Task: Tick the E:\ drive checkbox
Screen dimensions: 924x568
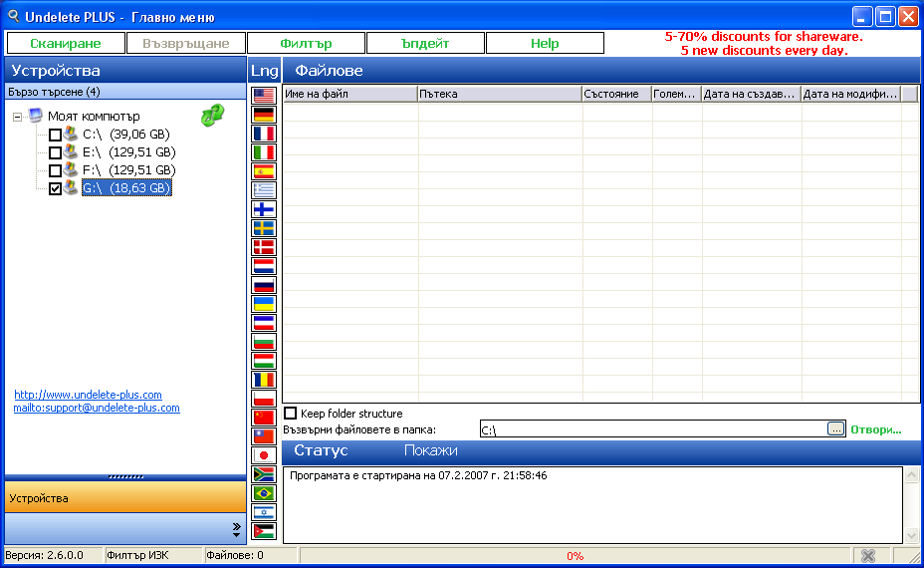Action: point(55,152)
